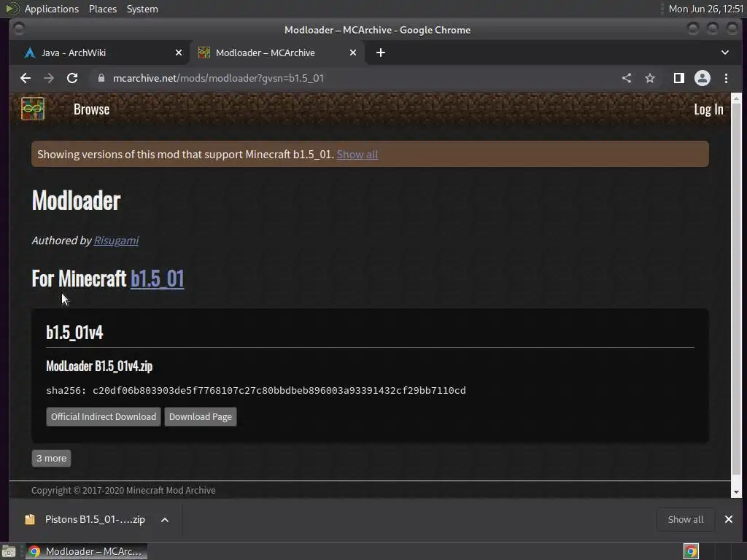The image size is (747, 560).
Task: Click the MCArchive site logo
Action: point(33,109)
